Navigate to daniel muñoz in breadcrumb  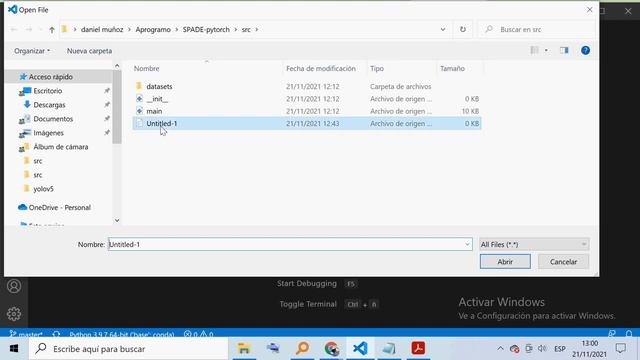coord(102,29)
